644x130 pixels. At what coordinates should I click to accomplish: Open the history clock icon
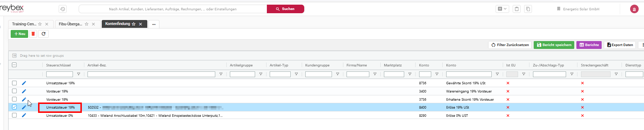coord(63,9)
